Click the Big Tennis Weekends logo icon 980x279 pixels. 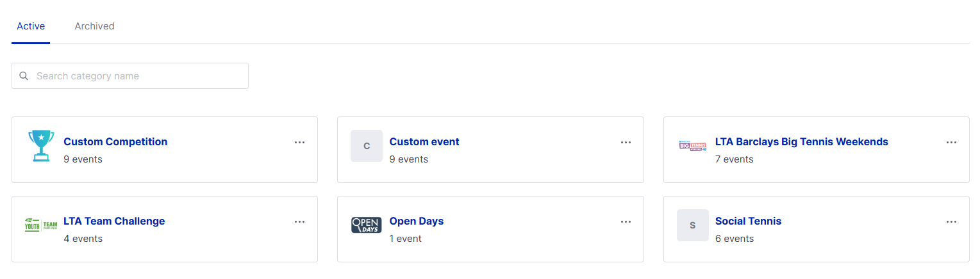pyautogui.click(x=692, y=146)
